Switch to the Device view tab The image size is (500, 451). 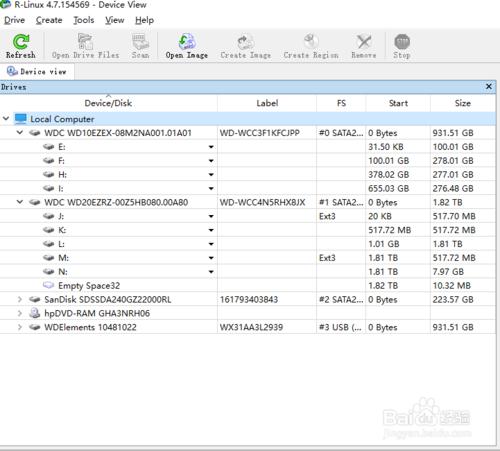(37, 71)
